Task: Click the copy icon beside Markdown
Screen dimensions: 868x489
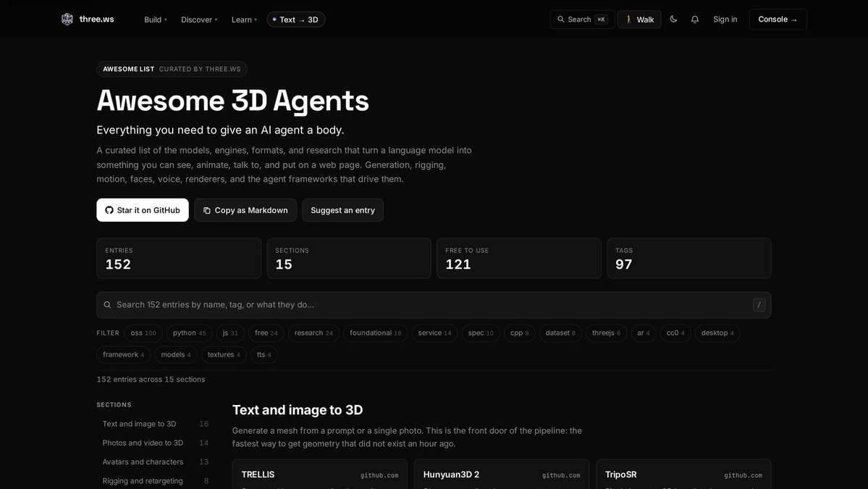Action: pos(206,210)
